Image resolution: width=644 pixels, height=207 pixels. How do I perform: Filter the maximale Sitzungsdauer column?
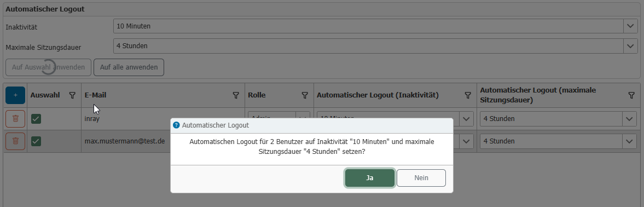click(x=631, y=95)
